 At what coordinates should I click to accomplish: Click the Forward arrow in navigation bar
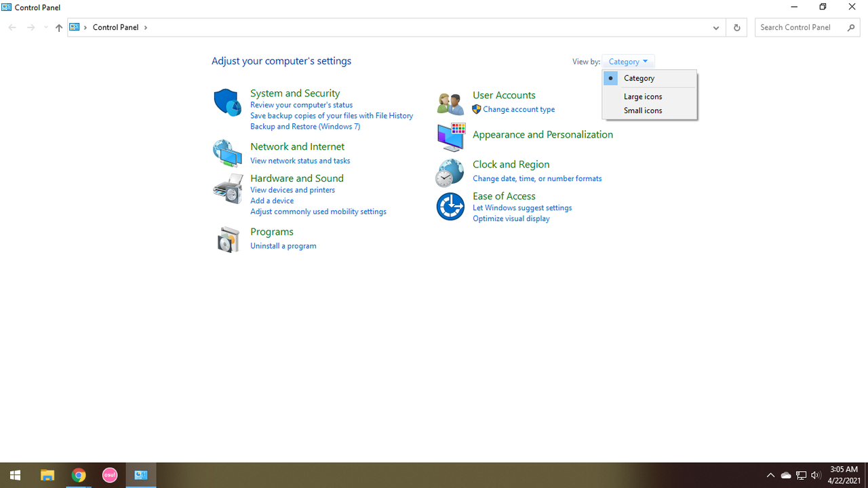31,27
